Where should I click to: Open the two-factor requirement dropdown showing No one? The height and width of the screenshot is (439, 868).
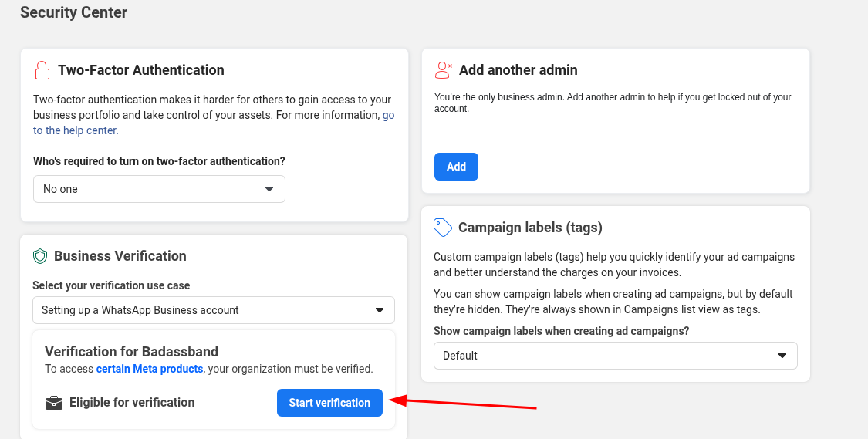click(x=159, y=189)
